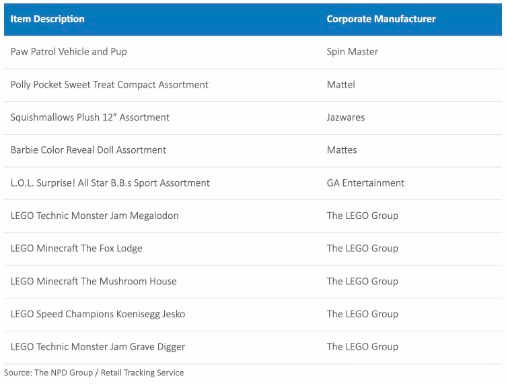Screen dimensions: 508x384
Task: Click the Item Description column header
Action: pos(47,19)
